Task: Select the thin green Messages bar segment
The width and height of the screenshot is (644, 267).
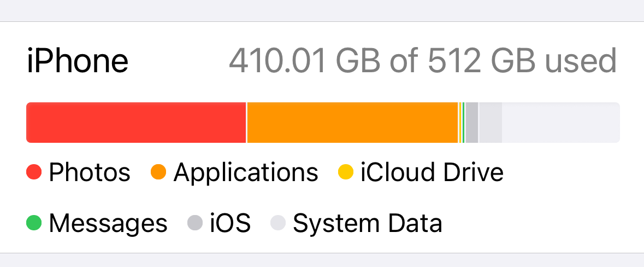Action: pyautogui.click(x=463, y=123)
